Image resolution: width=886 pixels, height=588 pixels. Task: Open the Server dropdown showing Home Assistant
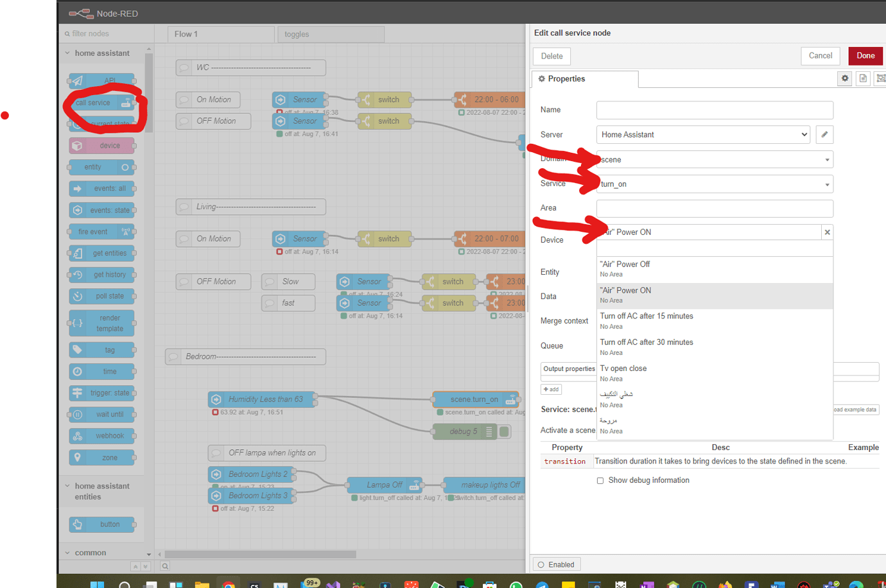(703, 134)
